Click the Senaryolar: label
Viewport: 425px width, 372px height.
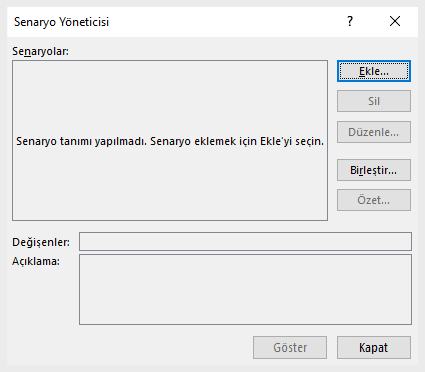[x=40, y=51]
